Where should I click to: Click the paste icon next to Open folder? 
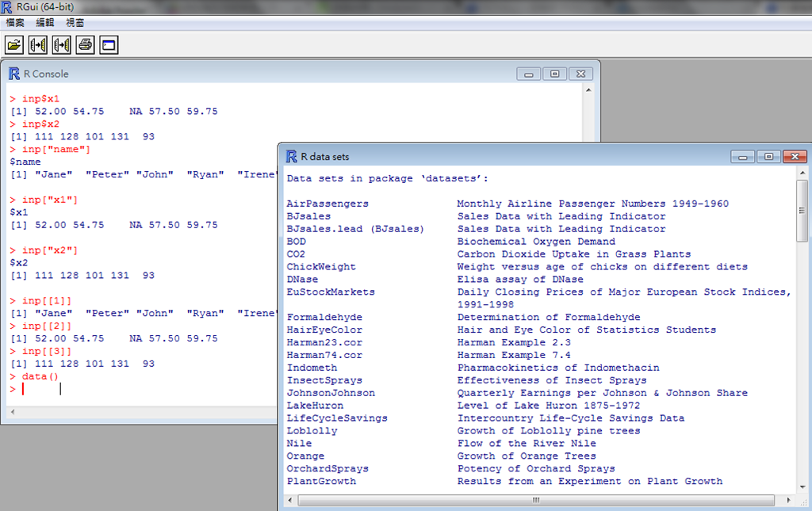coord(38,45)
